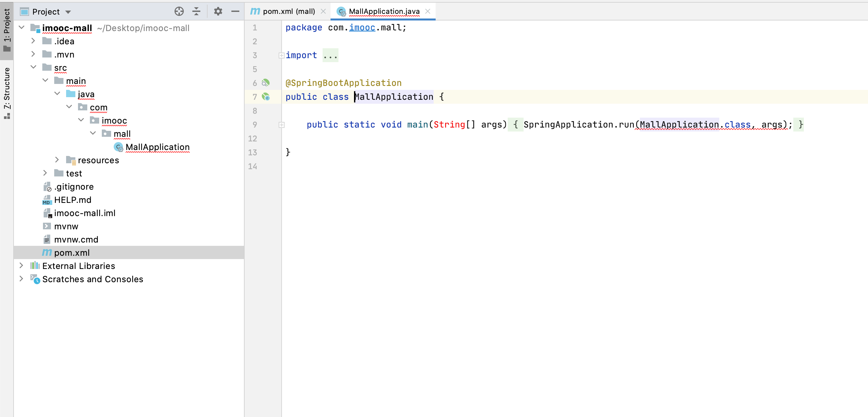868x417 pixels.
Task: Click @SpringBootApplication annotation text
Action: coord(343,83)
